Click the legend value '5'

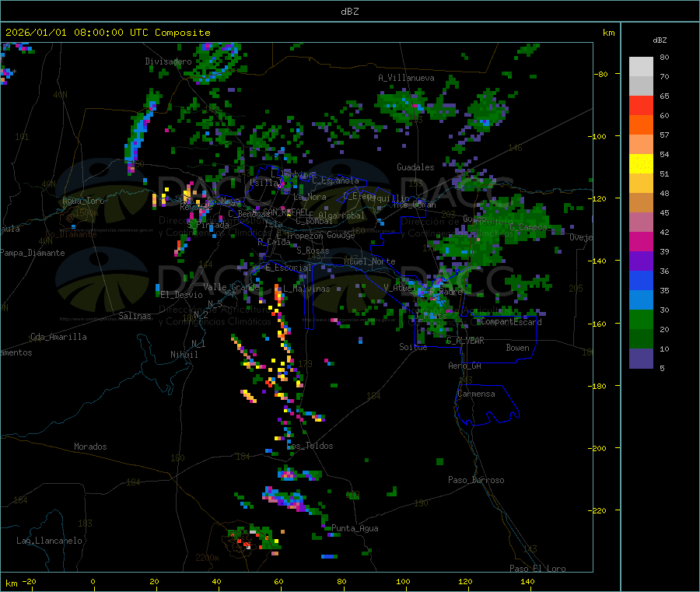(x=662, y=368)
